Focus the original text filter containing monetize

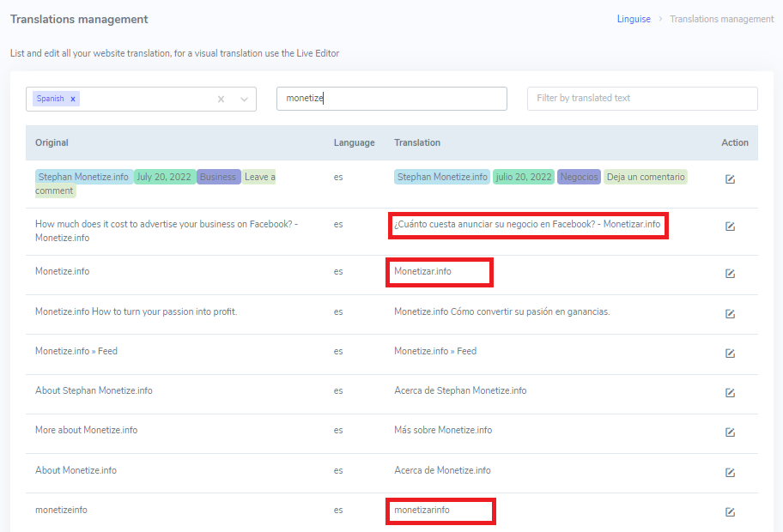pyautogui.click(x=391, y=99)
